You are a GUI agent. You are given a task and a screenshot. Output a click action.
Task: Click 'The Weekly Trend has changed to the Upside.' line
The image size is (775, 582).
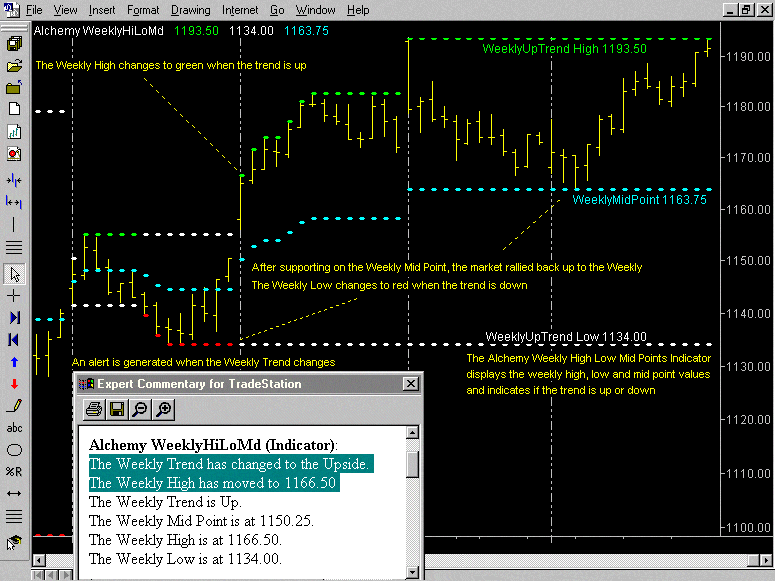(231, 464)
